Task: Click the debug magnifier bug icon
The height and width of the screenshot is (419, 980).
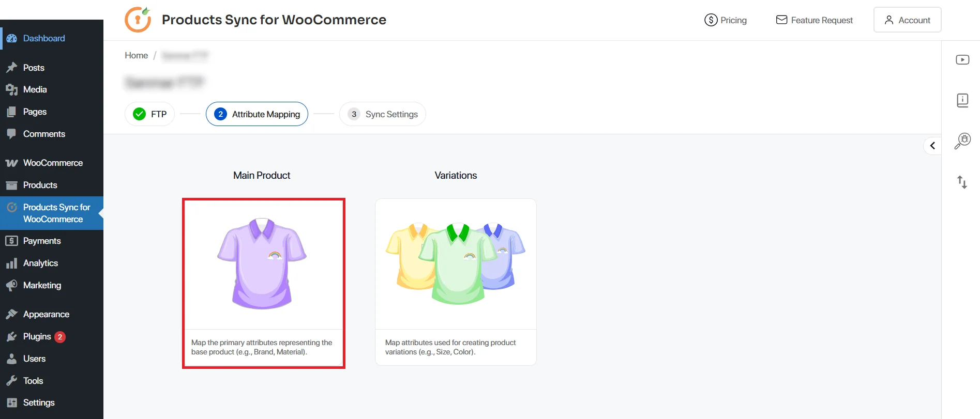Action: coord(962,141)
